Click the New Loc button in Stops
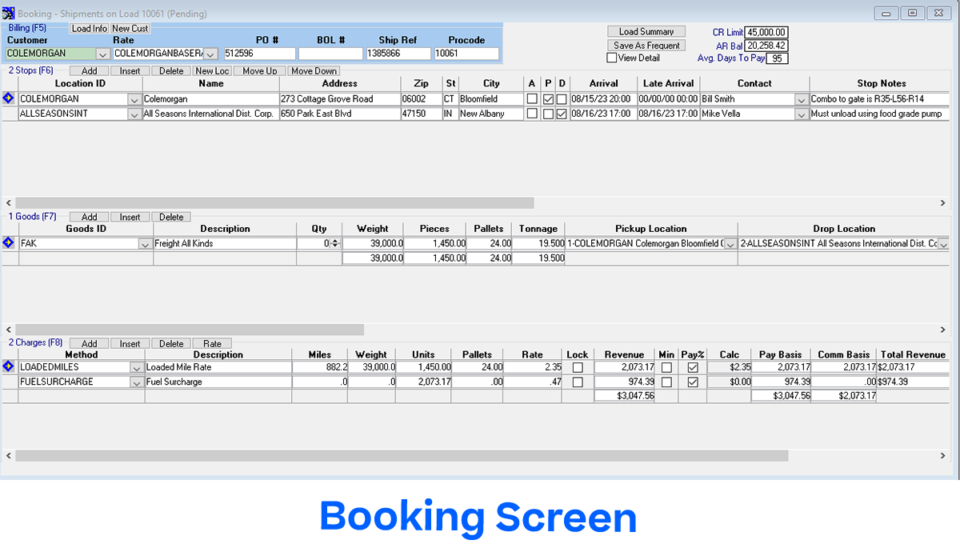 (212, 71)
